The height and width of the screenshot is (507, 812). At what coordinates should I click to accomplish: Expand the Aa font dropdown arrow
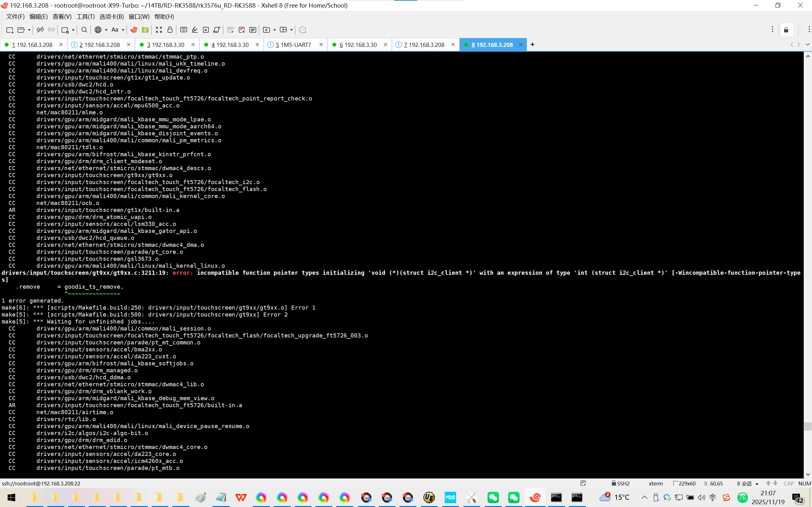tap(123, 30)
